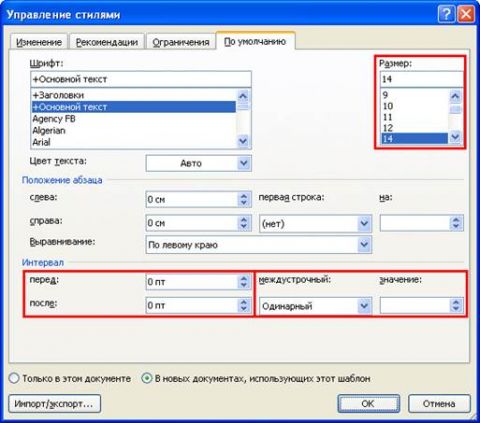Screen dimensions: 480x423
Task: Switch to the 'Ограничения' tab
Action: coord(181,42)
